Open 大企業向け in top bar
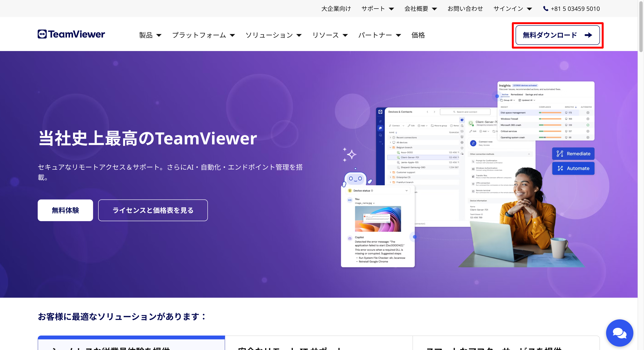The width and height of the screenshot is (644, 350). [336, 9]
